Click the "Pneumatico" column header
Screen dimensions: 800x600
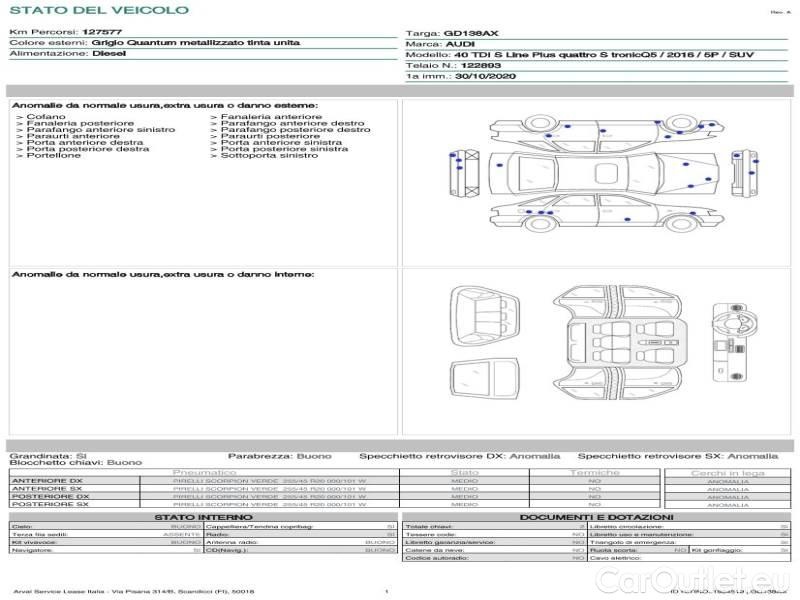pos(204,472)
